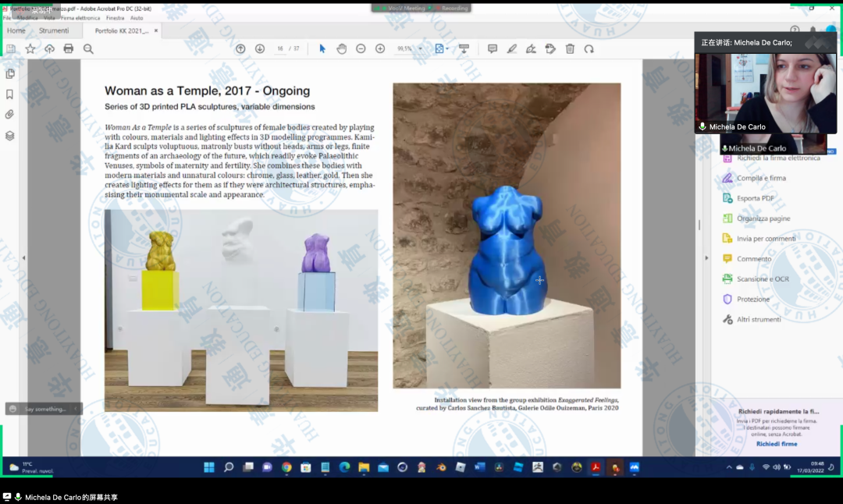Image resolution: width=843 pixels, height=504 pixels.
Task: Zoom in with plus icon
Action: (380, 49)
